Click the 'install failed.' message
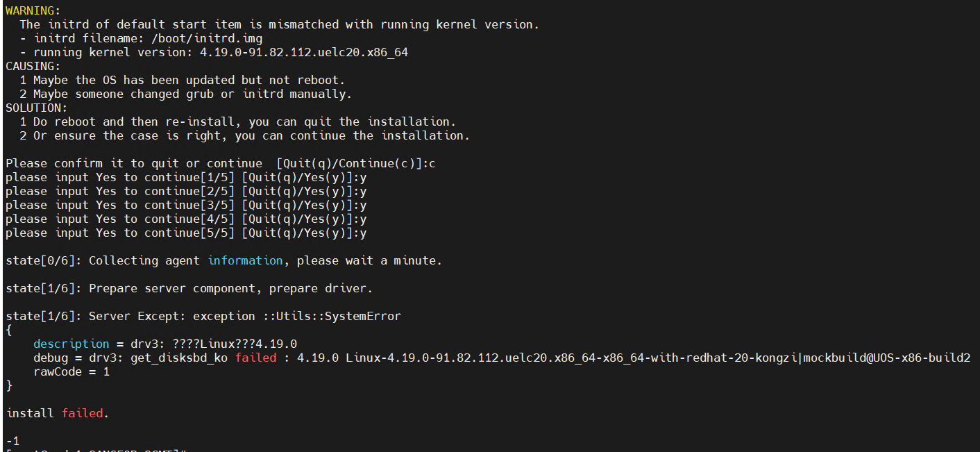This screenshot has height=452, width=980. [58, 413]
